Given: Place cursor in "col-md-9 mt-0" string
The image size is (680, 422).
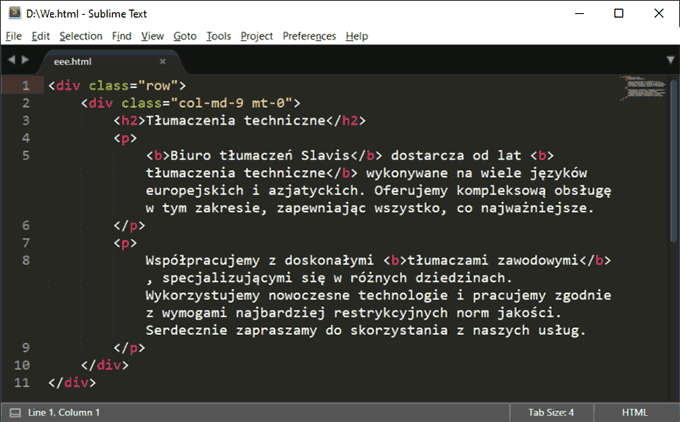Looking at the screenshot, I should click(x=232, y=103).
